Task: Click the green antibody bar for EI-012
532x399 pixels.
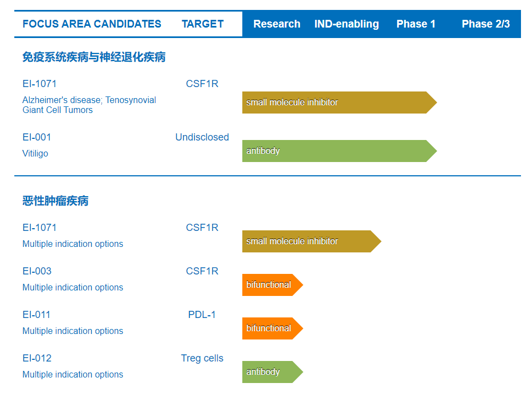Action: click(x=273, y=372)
